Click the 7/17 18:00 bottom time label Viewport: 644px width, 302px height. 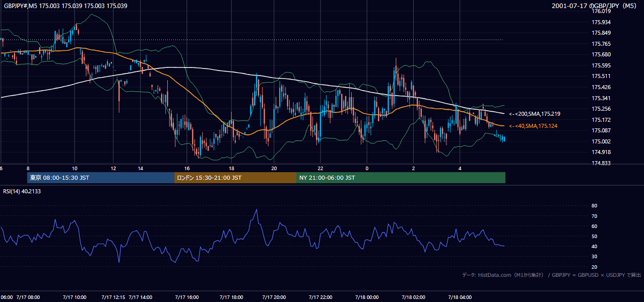[231, 297]
